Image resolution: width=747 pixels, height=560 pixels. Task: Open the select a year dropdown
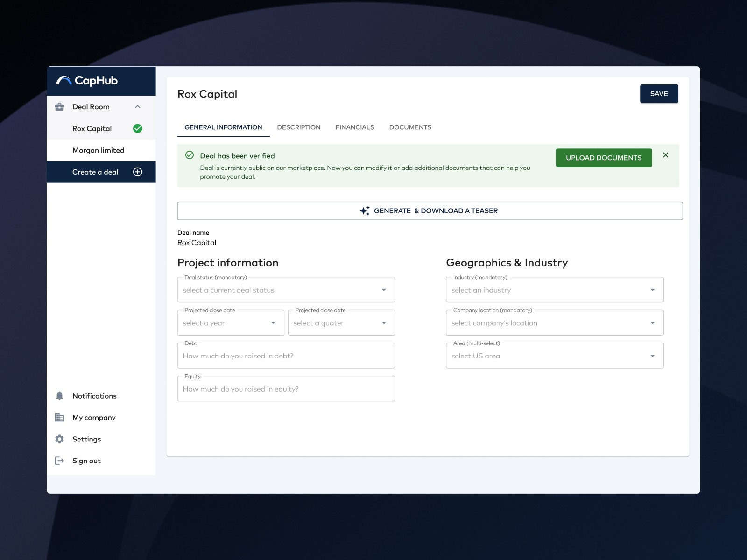(x=231, y=323)
